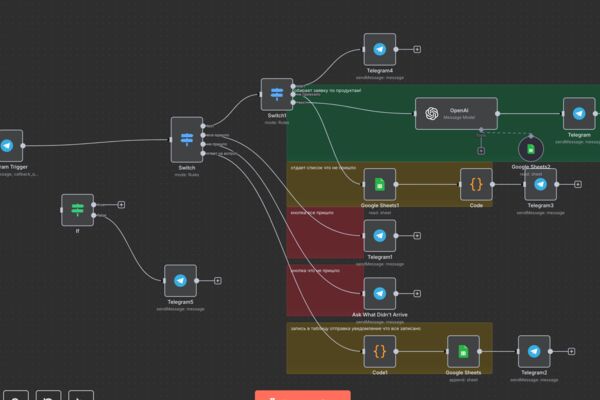The width and height of the screenshot is (600, 400).
Task: Select the Google Sheets append node icon
Action: (x=463, y=351)
